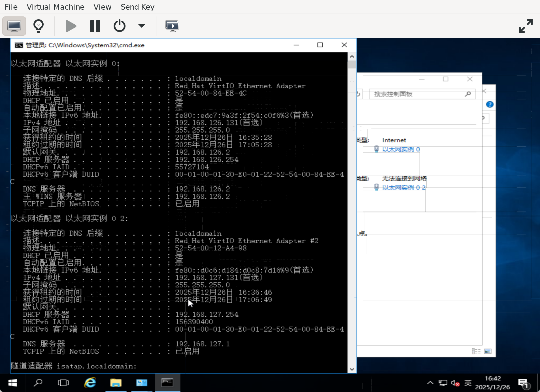Open the Windows Start menu
The image size is (540, 392).
[x=12, y=383]
